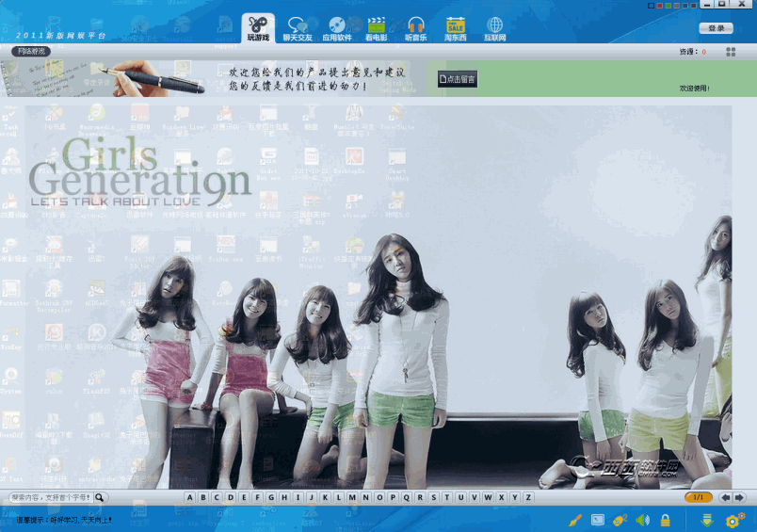Open the gear settings icon
This screenshot has height=532, width=757.
coord(734,520)
